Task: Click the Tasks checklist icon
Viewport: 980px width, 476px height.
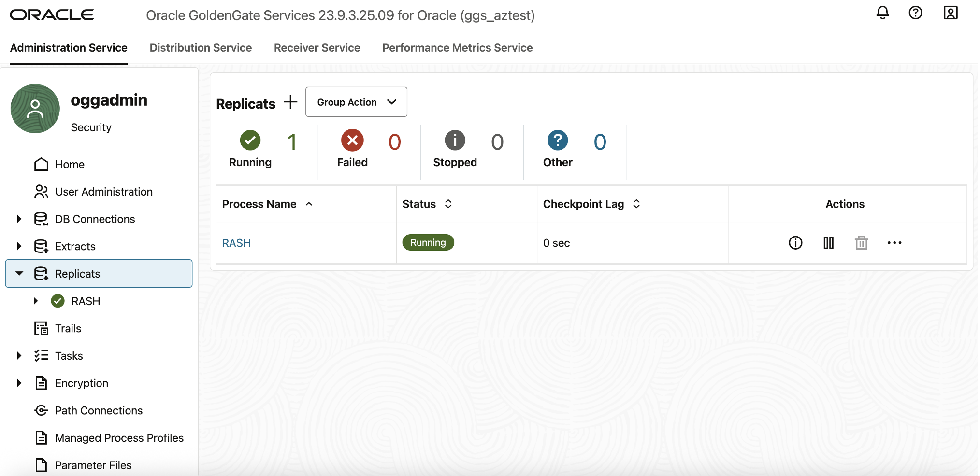Action: pos(41,356)
